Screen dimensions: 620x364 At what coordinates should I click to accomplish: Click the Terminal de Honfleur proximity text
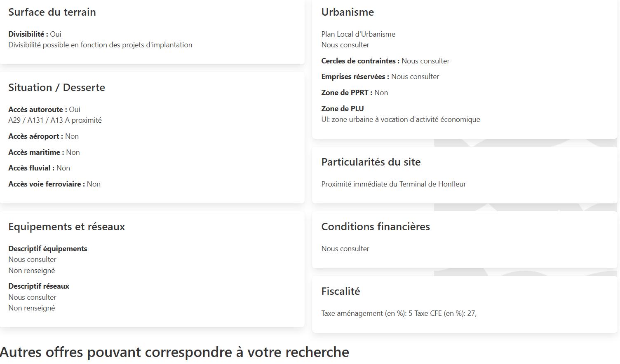(394, 184)
